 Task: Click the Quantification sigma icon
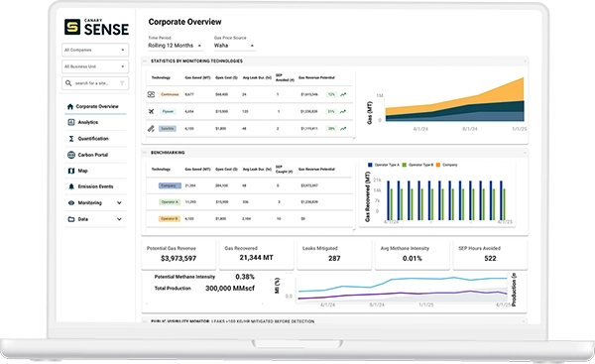[71, 139]
